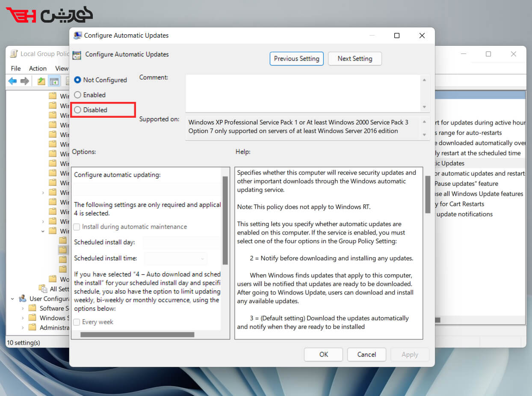Toggle the Show/Hide Console Tree toolbar icon
Screen dimensions: 532x396
[54, 81]
